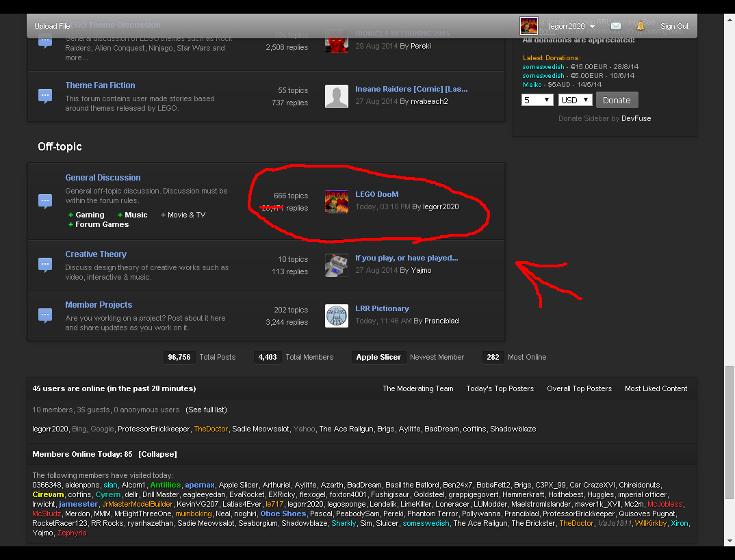The image size is (735, 560).
Task: Click the Sign Out link
Action: point(675,26)
